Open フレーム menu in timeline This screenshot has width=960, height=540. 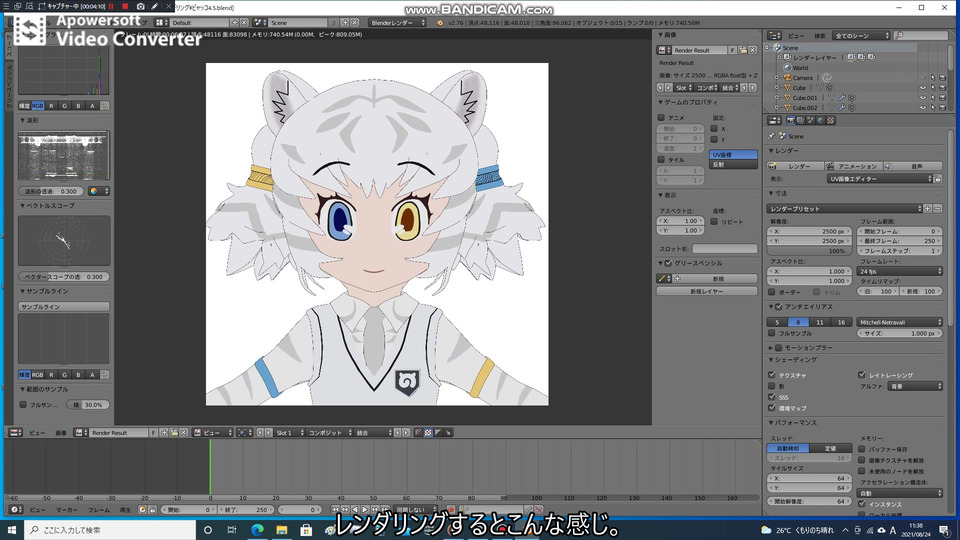pyautogui.click(x=99, y=509)
